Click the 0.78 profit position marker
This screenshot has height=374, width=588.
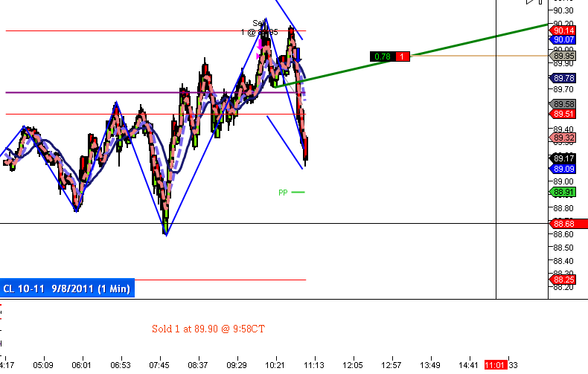pyautogui.click(x=382, y=57)
